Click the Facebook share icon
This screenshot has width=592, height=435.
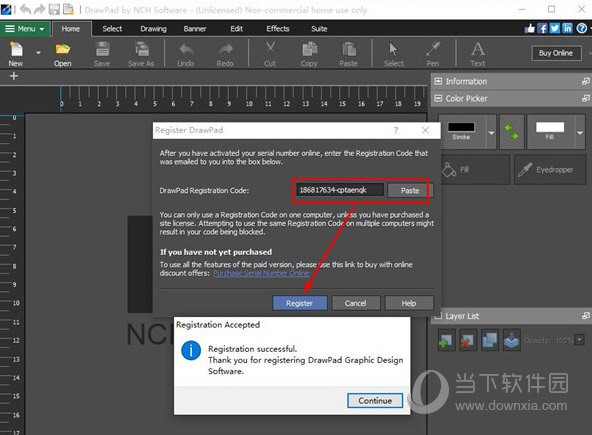[x=542, y=28]
